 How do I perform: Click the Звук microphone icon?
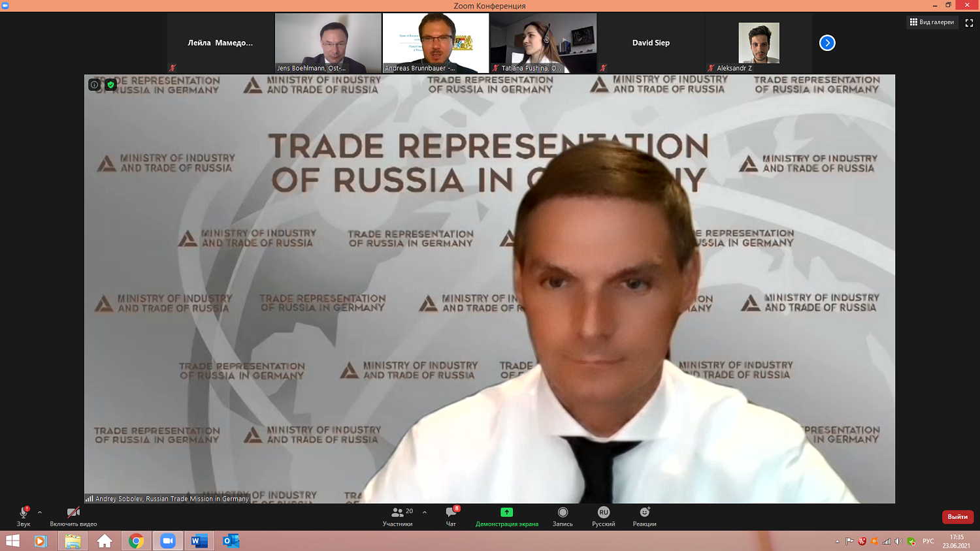pyautogui.click(x=24, y=512)
